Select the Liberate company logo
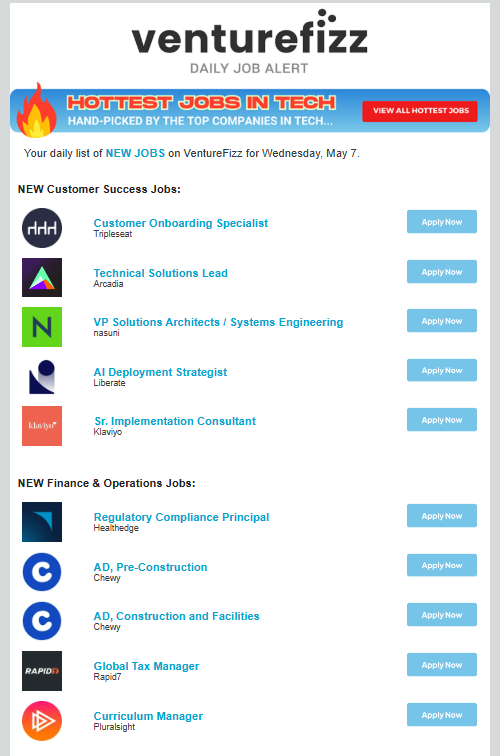500x756 pixels. [42, 377]
